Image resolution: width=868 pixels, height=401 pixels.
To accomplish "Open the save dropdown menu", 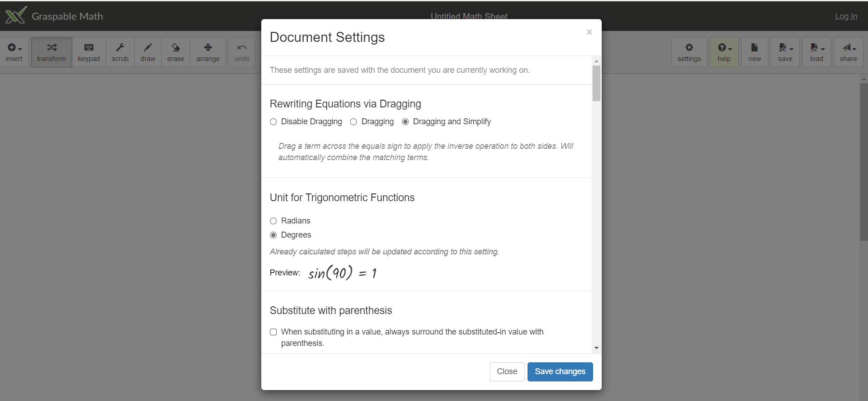I will tap(785, 52).
